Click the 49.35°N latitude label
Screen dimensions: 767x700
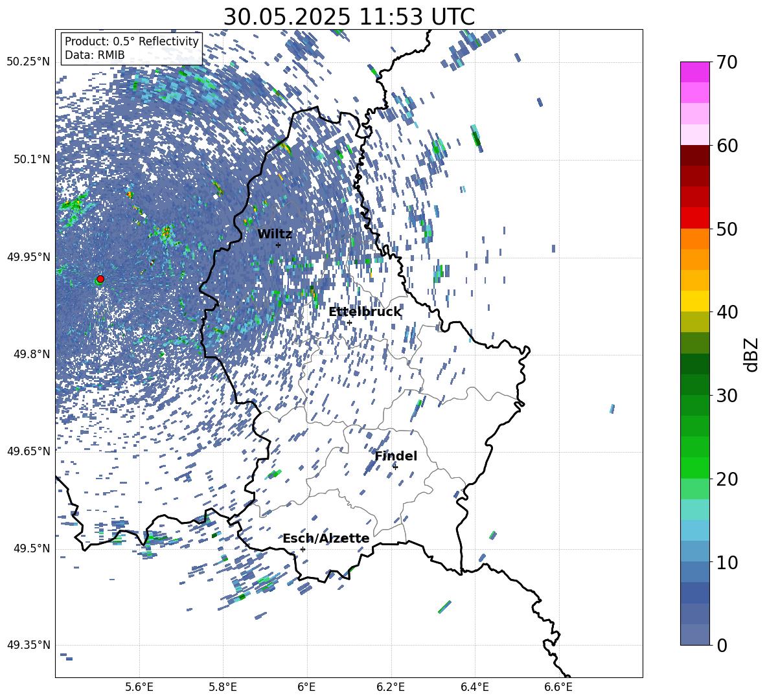(x=29, y=645)
